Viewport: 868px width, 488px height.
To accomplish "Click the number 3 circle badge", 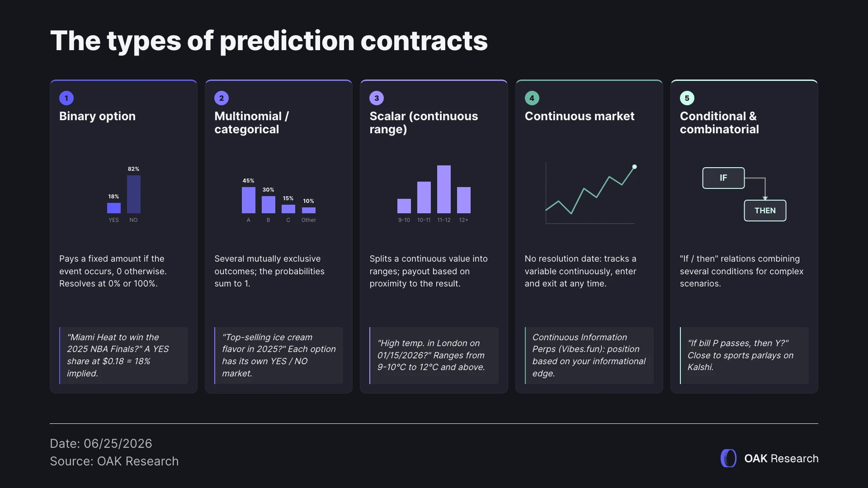I will click(377, 98).
